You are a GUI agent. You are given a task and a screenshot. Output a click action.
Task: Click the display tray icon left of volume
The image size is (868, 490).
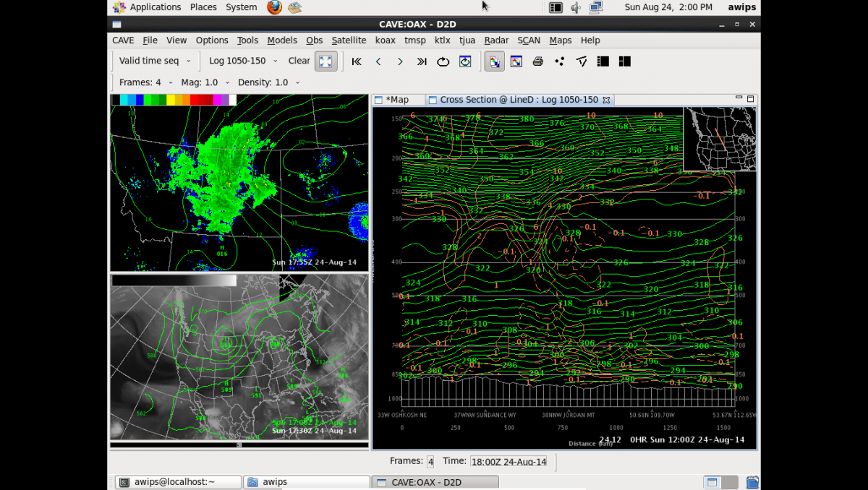point(556,7)
